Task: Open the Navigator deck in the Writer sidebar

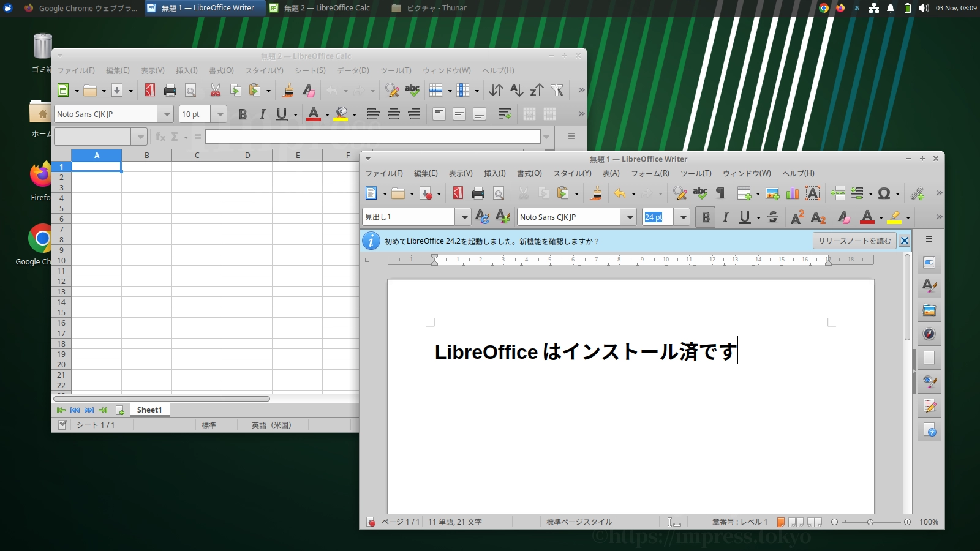Action: [929, 334]
